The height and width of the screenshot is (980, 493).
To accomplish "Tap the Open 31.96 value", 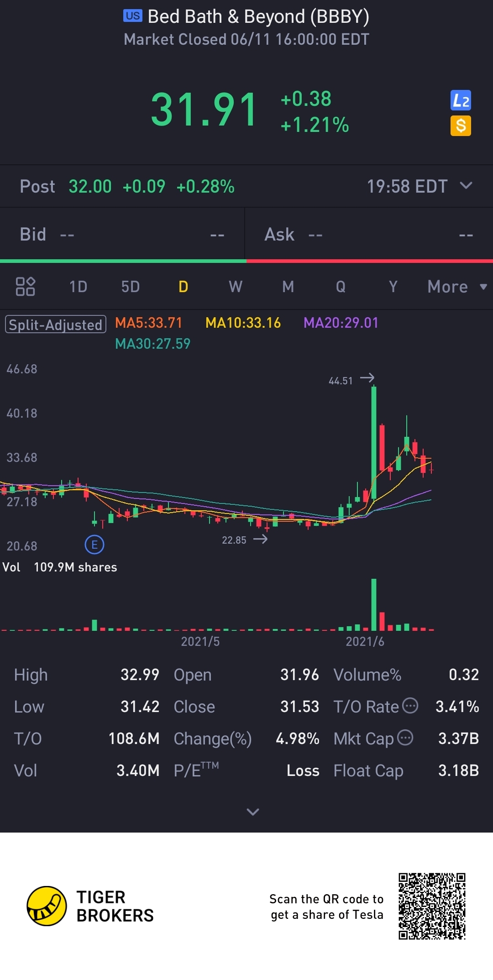I will click(x=299, y=675).
